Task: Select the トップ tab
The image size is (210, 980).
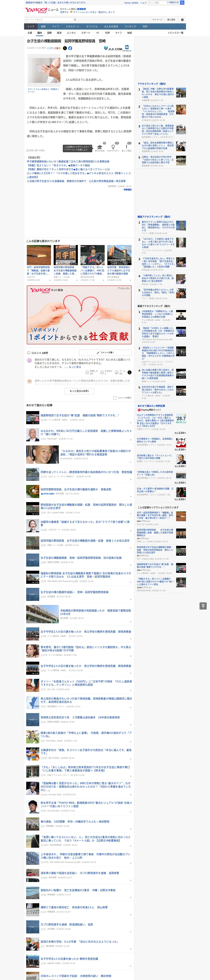Action: pos(31,26)
